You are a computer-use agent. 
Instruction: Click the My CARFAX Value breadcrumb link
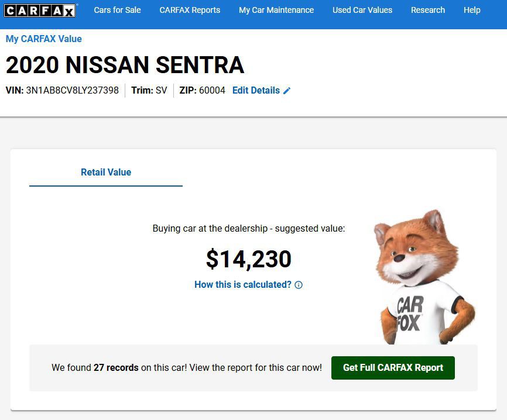[43, 39]
